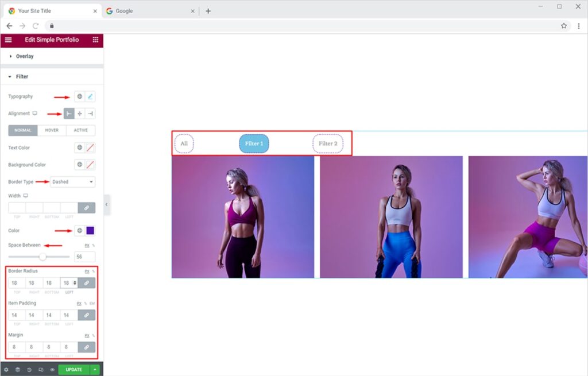
Task: Open the Border Type dropdown
Action: click(x=73, y=182)
